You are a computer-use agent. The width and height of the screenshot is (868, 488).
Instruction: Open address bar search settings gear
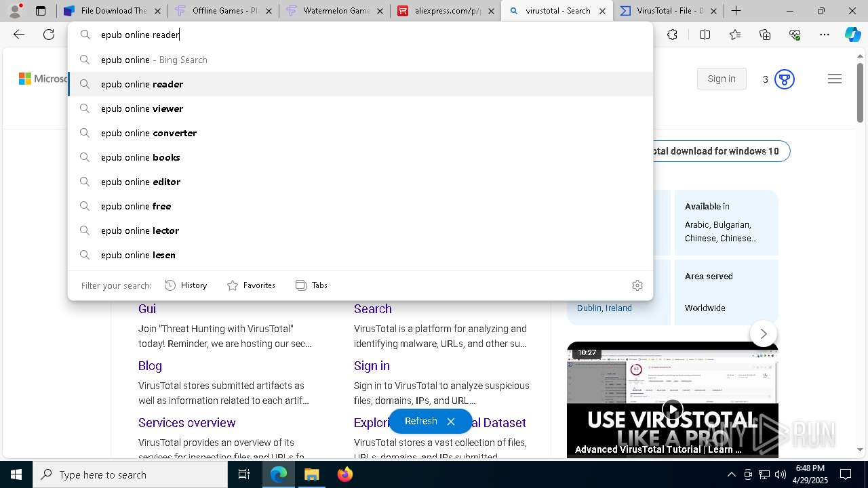(x=637, y=285)
